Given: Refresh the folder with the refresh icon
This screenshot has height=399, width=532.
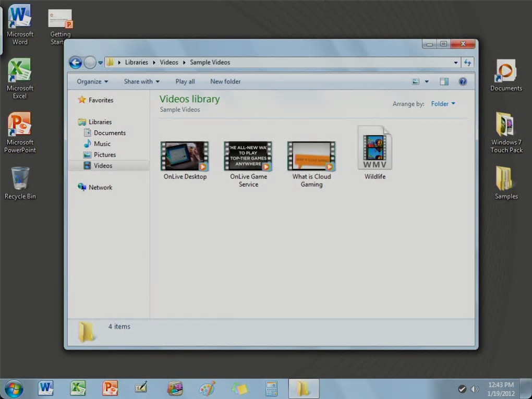Looking at the screenshot, I should (467, 63).
